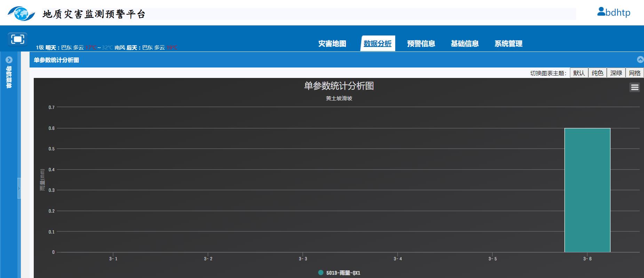
Task: Switch chart theme to 默认
Action: click(579, 73)
